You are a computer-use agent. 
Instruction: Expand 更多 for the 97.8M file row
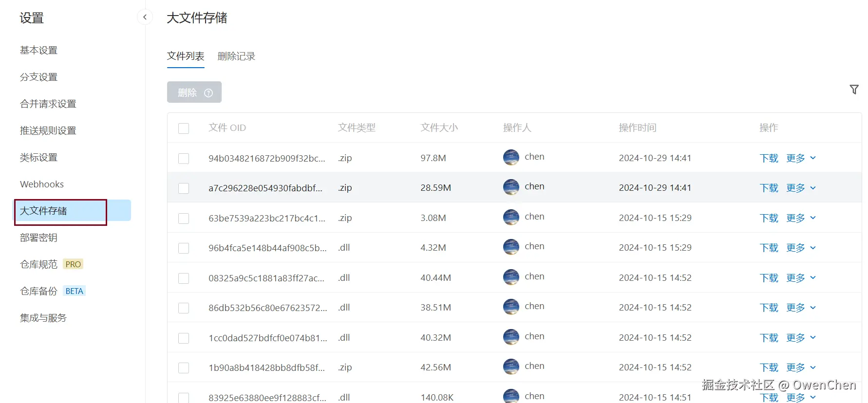(x=801, y=158)
